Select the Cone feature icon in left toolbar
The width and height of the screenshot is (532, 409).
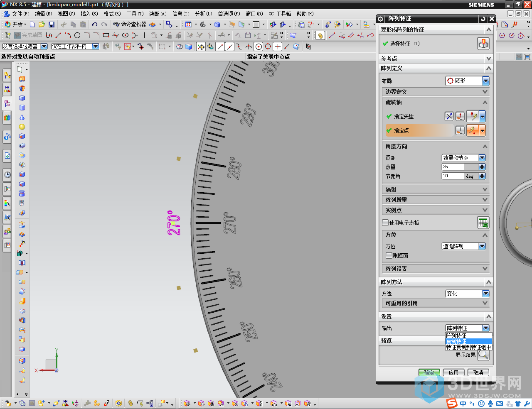(x=22, y=117)
